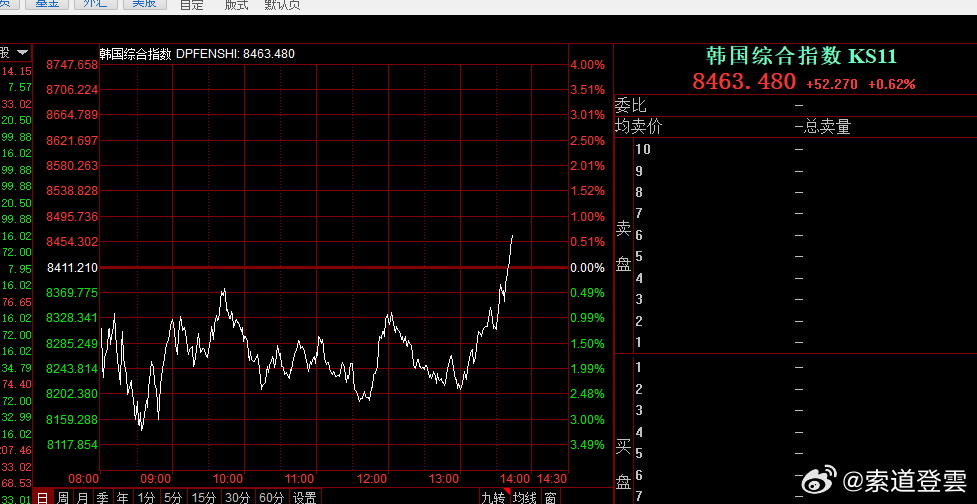Switch chart to 季 quarterly period
This screenshot has height=504, width=977.
click(x=103, y=497)
